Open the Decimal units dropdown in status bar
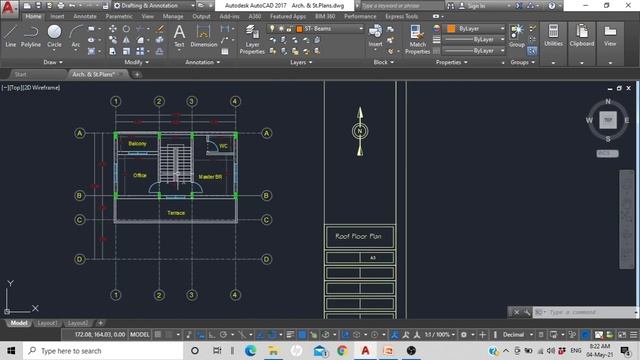 [x=518, y=335]
